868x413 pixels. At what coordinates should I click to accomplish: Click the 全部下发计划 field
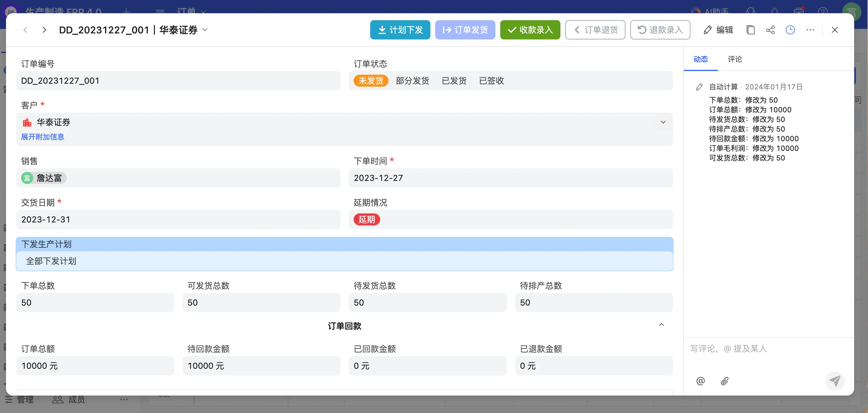tap(344, 261)
